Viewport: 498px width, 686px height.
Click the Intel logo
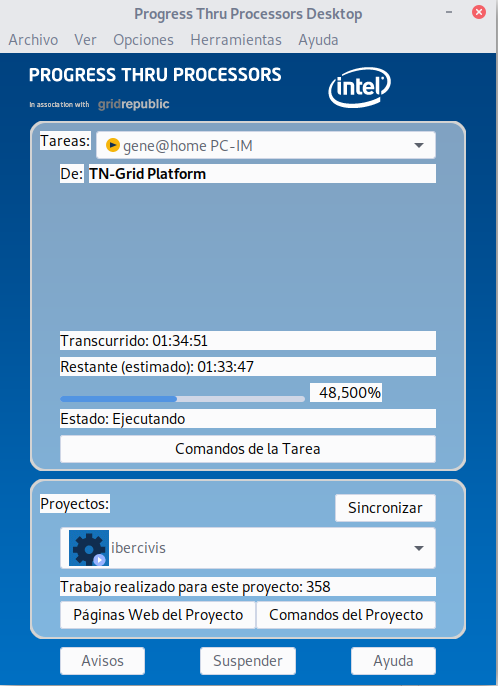point(359,88)
